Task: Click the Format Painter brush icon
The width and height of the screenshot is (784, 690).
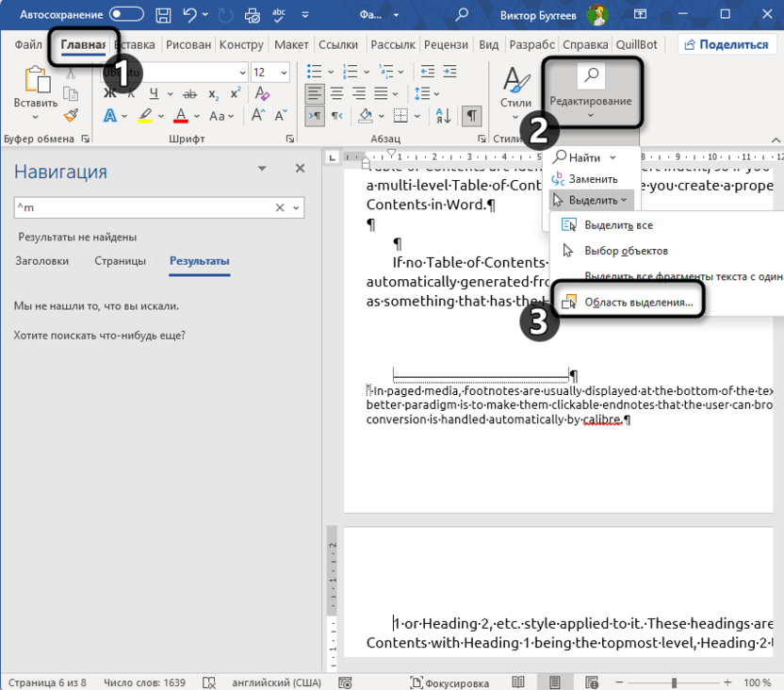Action: click(71, 115)
